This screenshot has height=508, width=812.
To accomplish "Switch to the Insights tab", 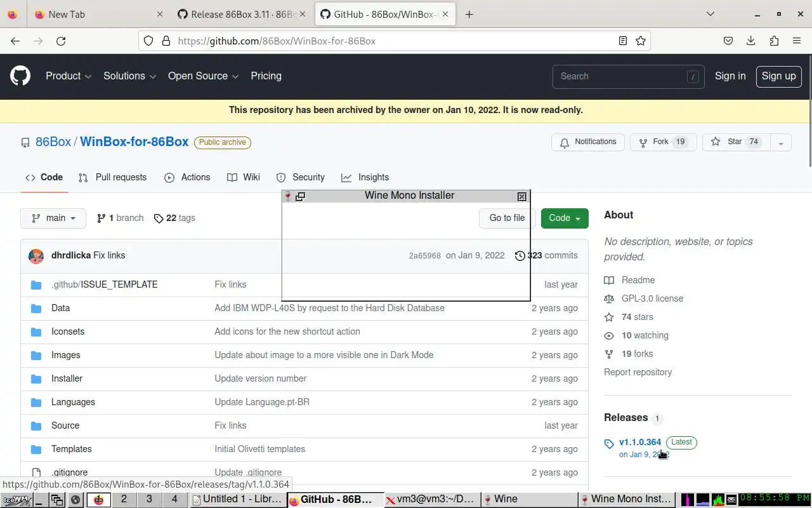I will (x=365, y=177).
